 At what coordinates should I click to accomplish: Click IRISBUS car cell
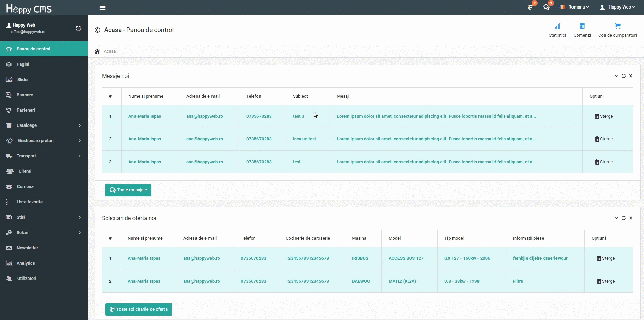click(360, 258)
